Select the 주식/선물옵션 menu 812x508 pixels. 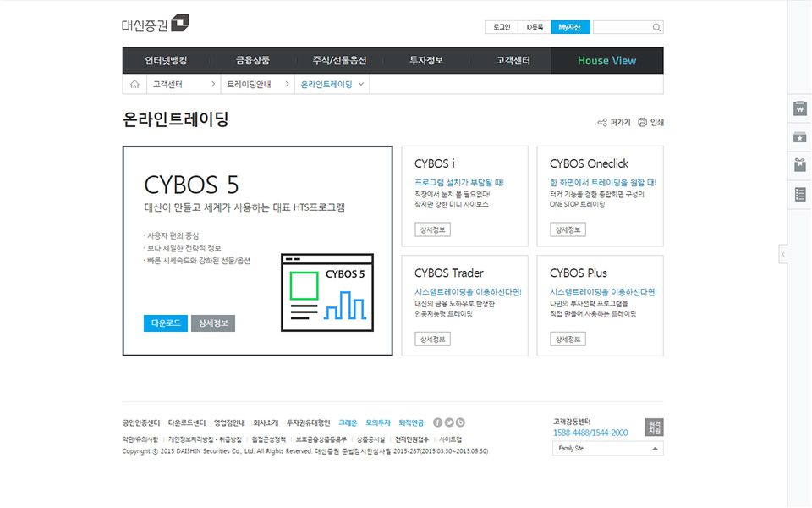[x=339, y=61]
